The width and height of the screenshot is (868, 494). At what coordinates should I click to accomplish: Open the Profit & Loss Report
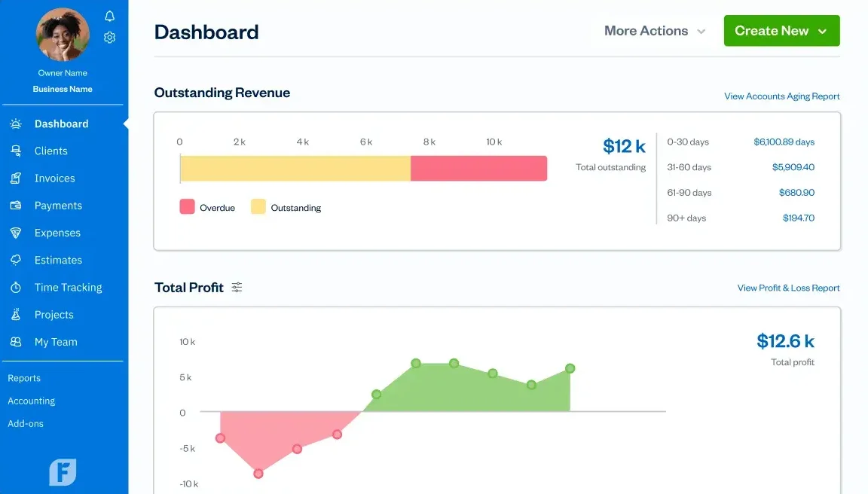(x=788, y=288)
